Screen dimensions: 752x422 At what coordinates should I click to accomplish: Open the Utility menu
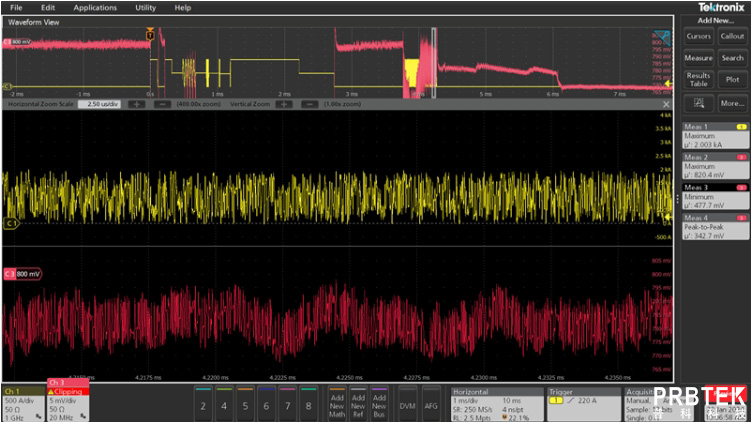[145, 7]
